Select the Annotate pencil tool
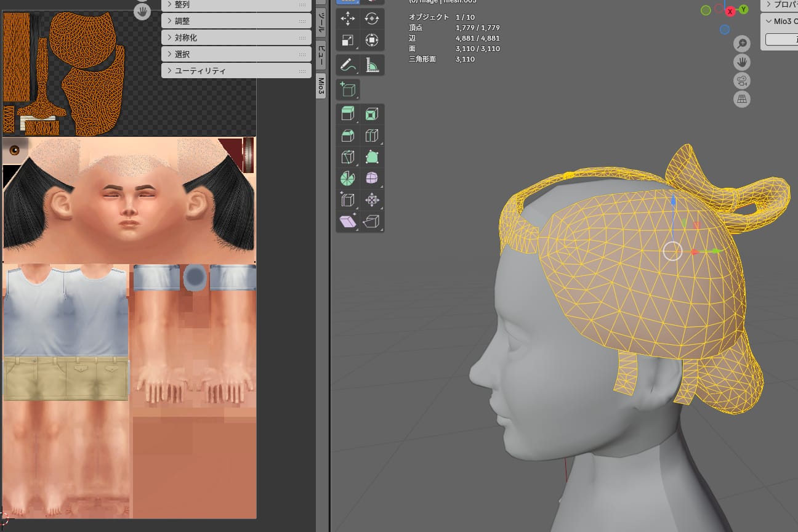798x532 pixels. click(348, 65)
